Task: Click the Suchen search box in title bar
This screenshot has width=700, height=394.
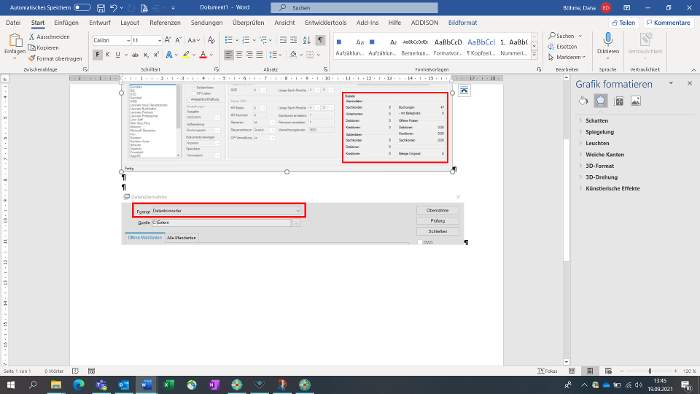Action: click(354, 8)
